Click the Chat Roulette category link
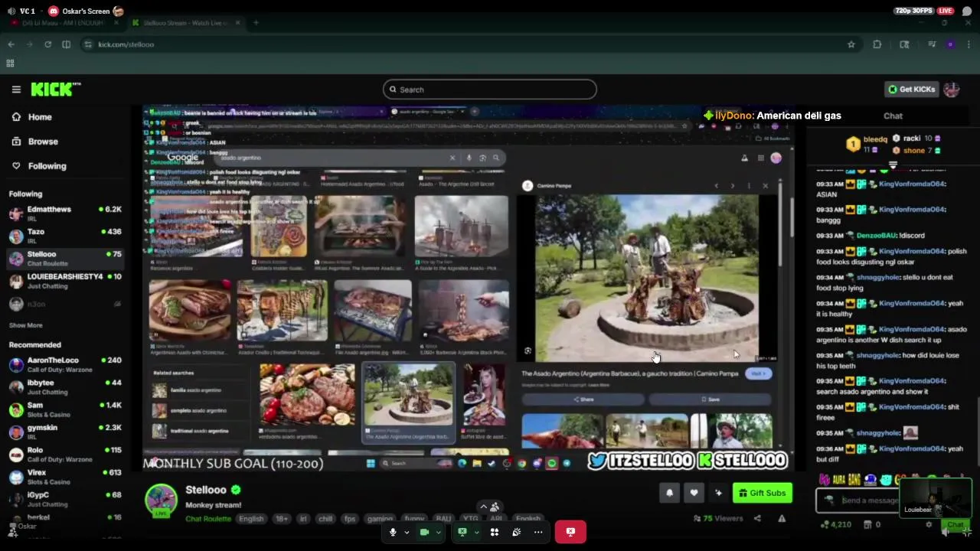The image size is (980, 551). (x=207, y=519)
